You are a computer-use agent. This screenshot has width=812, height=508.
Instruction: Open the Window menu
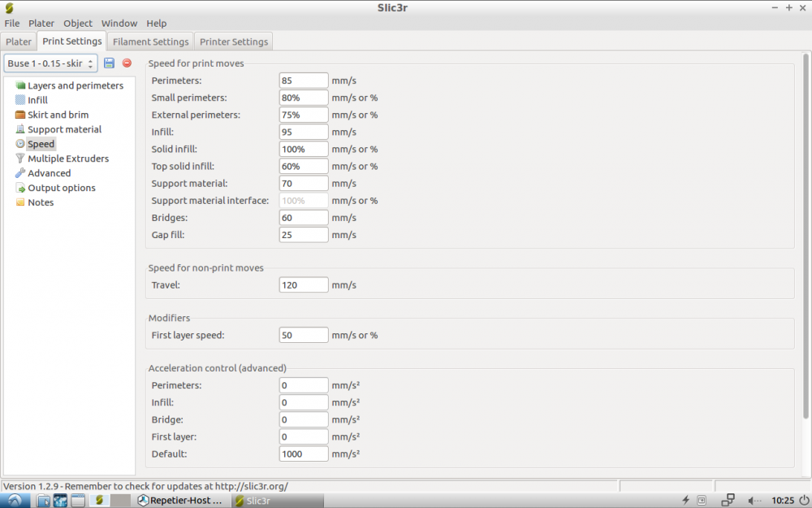119,24
